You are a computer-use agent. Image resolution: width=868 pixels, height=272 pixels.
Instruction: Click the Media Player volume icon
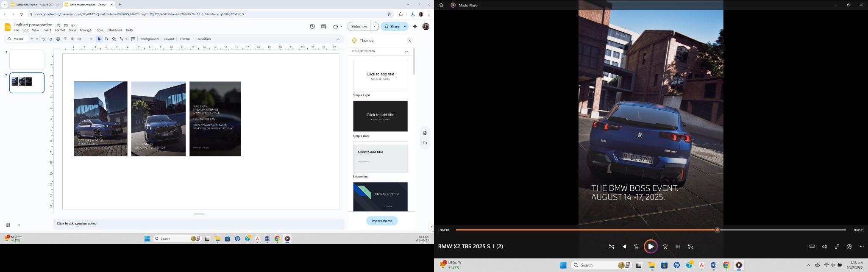coord(824,247)
